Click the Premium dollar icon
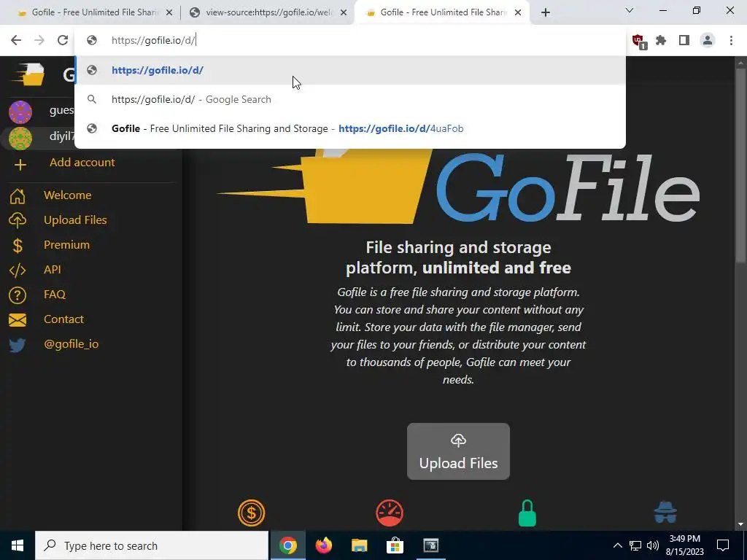Image resolution: width=747 pixels, height=560 pixels. 18,245
